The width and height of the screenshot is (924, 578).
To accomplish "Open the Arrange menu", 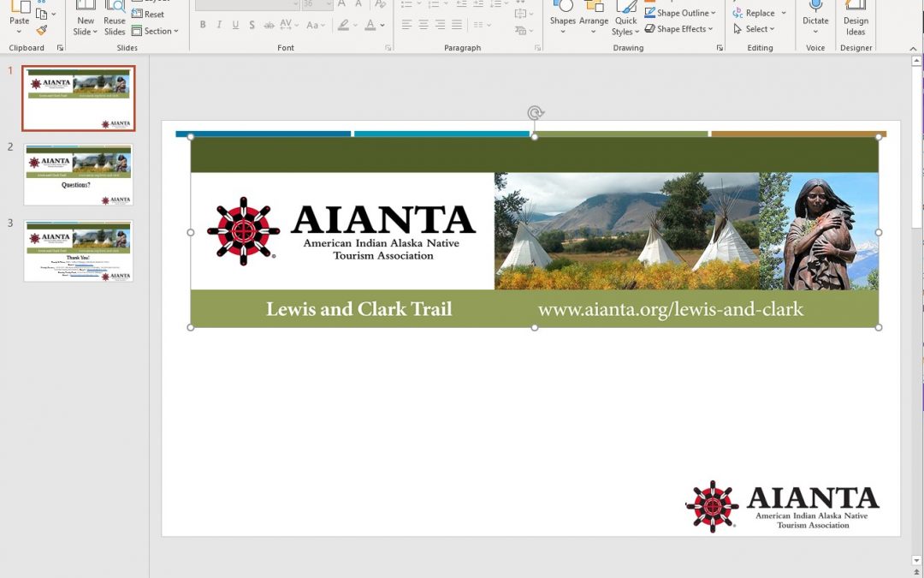I will click(594, 18).
